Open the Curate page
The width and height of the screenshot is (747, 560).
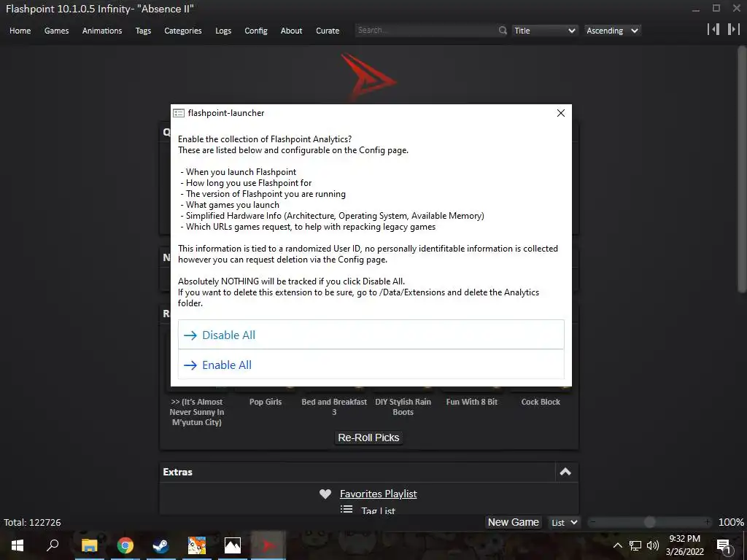pos(328,31)
